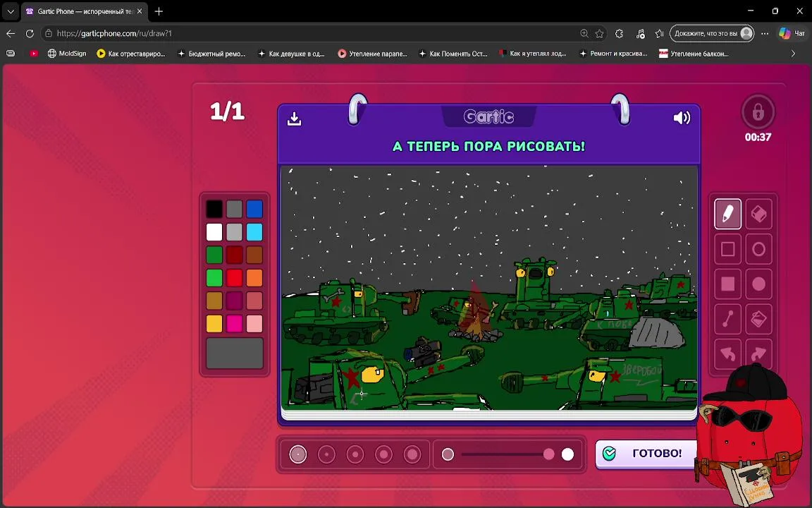Image resolution: width=812 pixels, height=508 pixels.
Task: Select the pencil drawing tool
Action: click(x=727, y=214)
